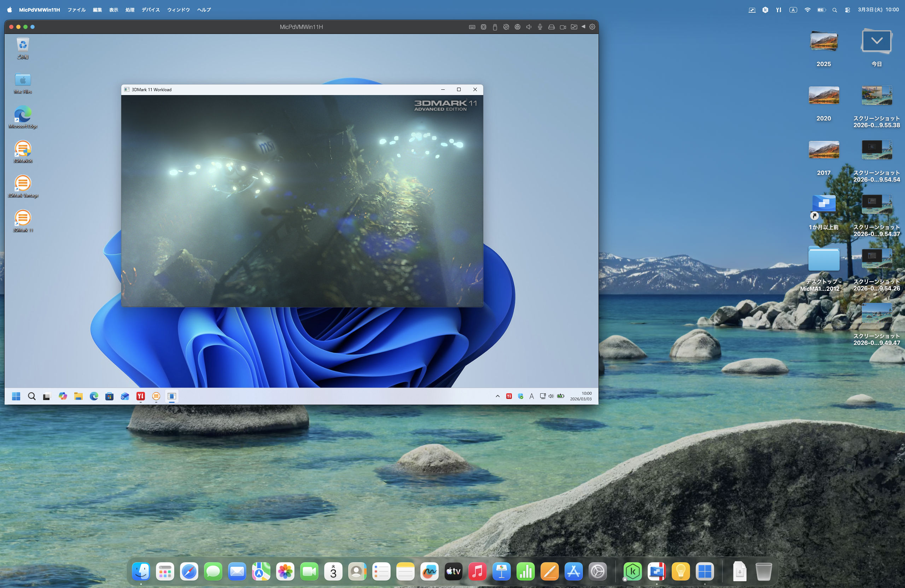Open the USB device icon in VM titlebar

tap(495, 27)
